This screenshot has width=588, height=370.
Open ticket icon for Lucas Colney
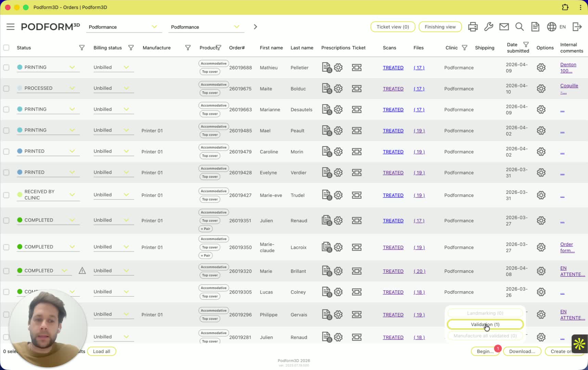coord(357,292)
